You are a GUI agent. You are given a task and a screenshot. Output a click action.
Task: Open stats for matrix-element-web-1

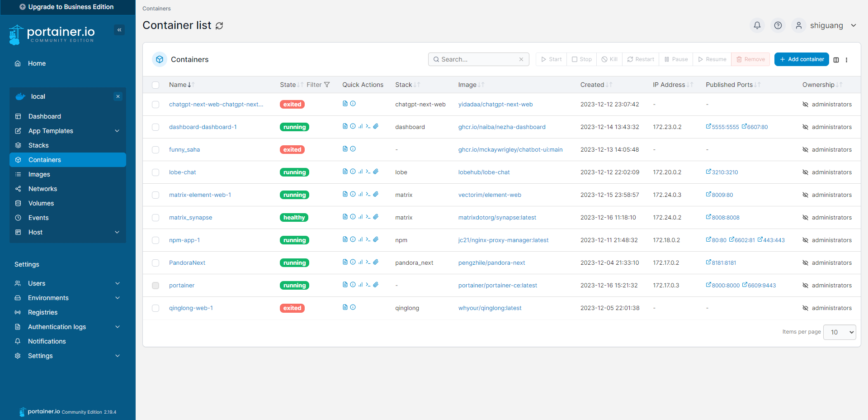(x=360, y=194)
